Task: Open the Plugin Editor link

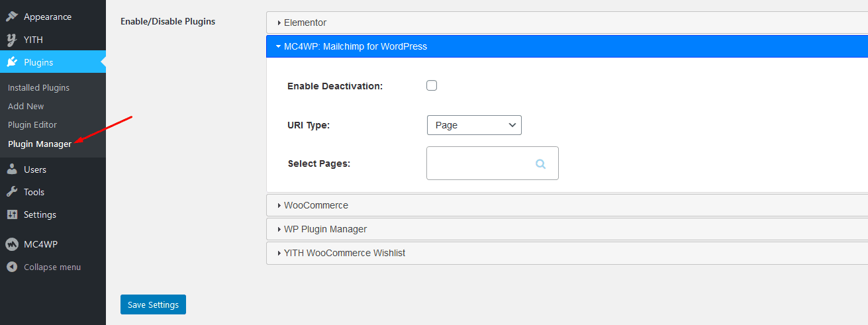Action: point(32,124)
